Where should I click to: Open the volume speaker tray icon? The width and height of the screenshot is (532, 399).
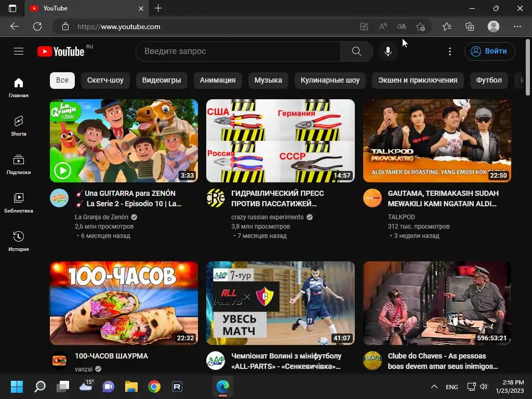[484, 387]
